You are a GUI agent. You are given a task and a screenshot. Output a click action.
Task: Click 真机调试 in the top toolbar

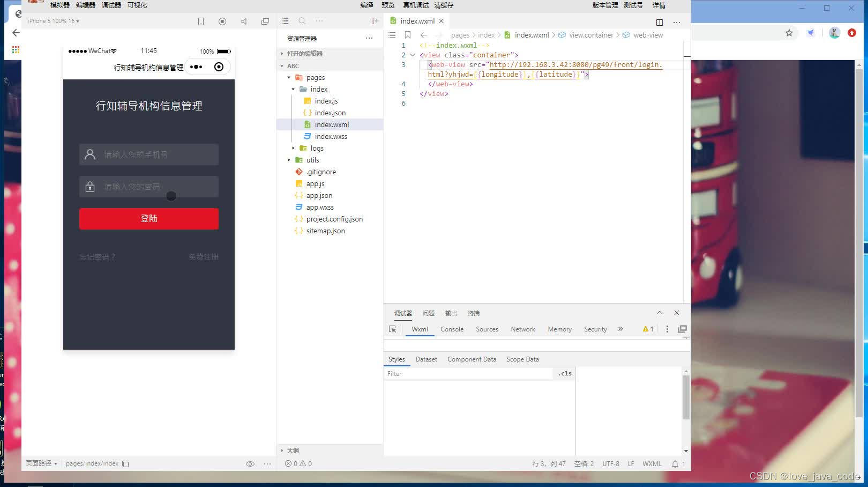click(x=416, y=5)
